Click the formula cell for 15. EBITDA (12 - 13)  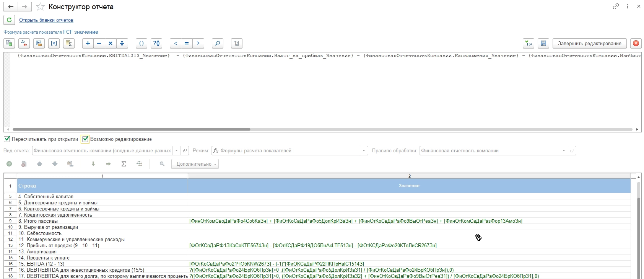tap(409, 264)
